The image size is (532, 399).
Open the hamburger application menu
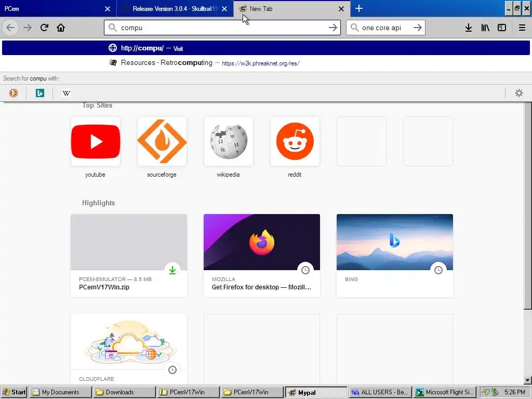(x=522, y=28)
